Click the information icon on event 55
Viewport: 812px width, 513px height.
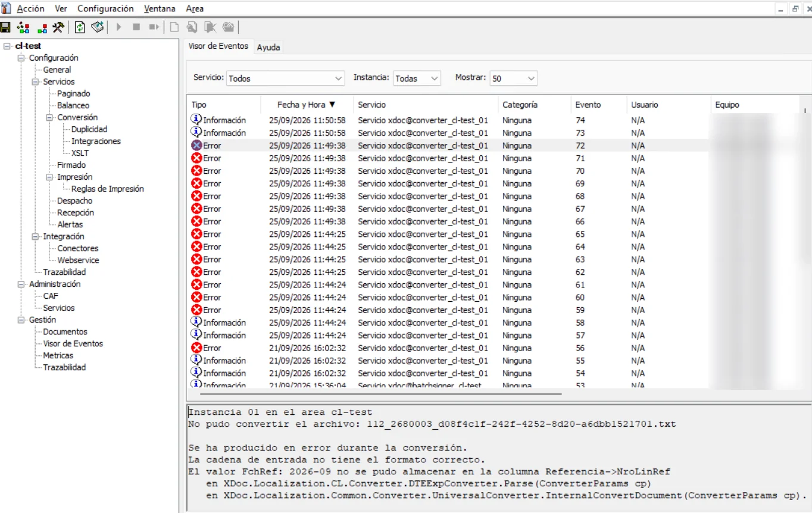click(196, 360)
